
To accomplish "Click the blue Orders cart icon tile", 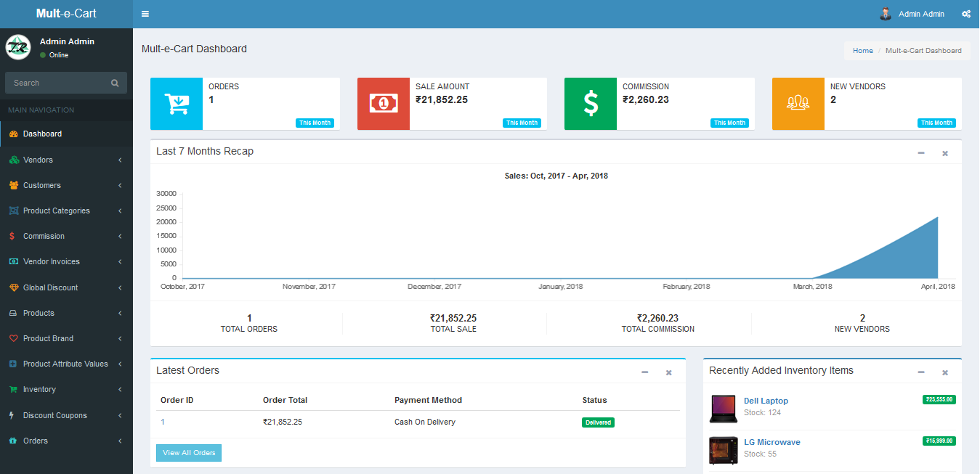I will click(x=176, y=104).
